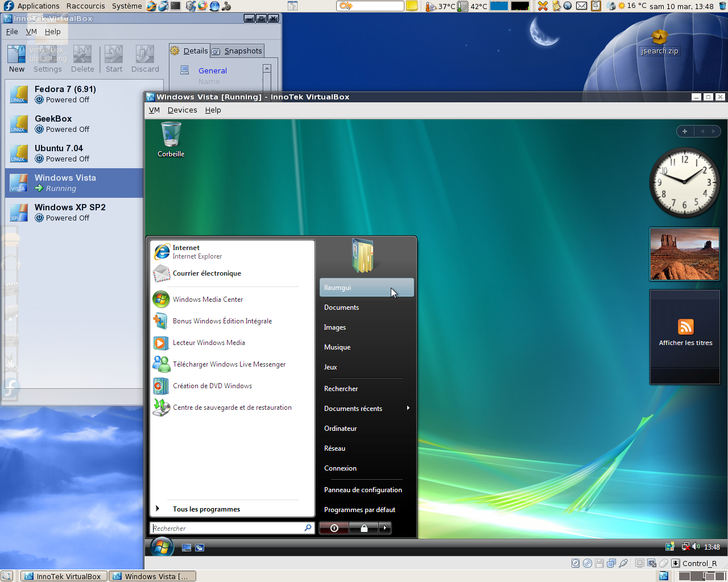Click the hard disk status icon
Viewport: 728px width, 582px height.
[x=575, y=563]
